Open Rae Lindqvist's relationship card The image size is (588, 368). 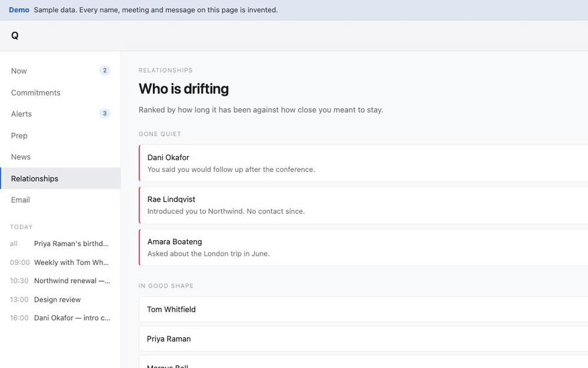coord(363,205)
